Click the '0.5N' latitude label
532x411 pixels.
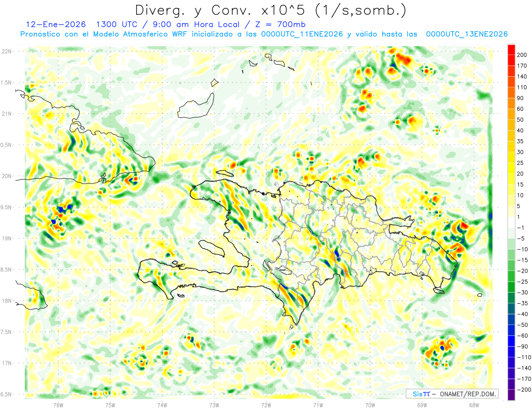tap(6, 145)
